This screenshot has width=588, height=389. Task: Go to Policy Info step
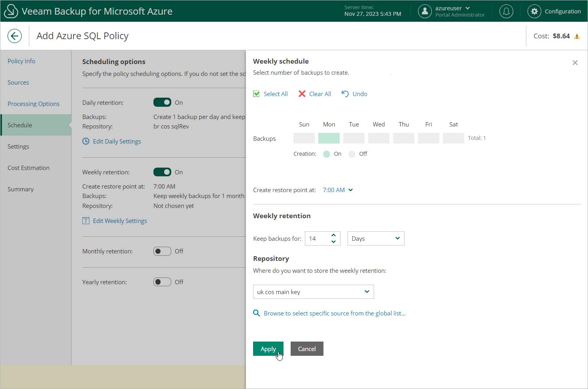21,61
